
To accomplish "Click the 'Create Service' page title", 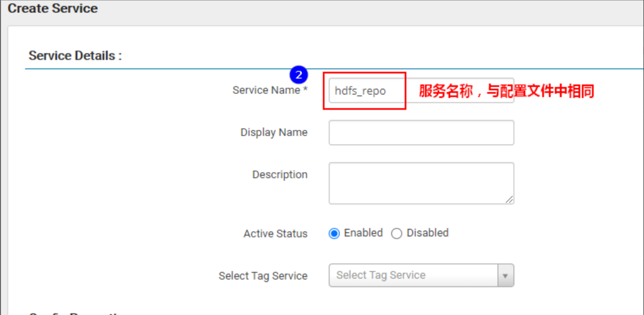I will 52,8.
